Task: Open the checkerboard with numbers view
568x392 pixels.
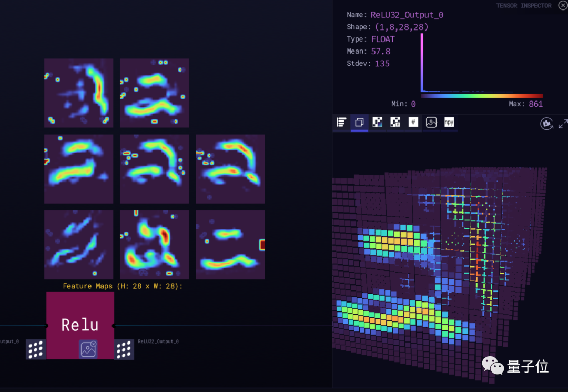Action: tap(395, 123)
